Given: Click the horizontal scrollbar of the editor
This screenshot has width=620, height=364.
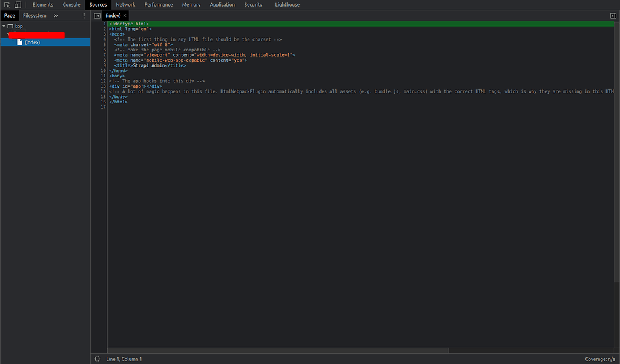Looking at the screenshot, I should coord(278,350).
